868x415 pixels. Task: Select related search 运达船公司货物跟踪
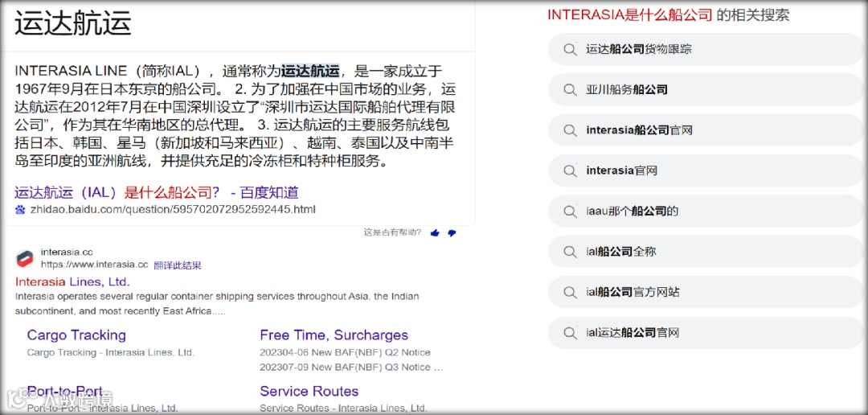[707, 49]
